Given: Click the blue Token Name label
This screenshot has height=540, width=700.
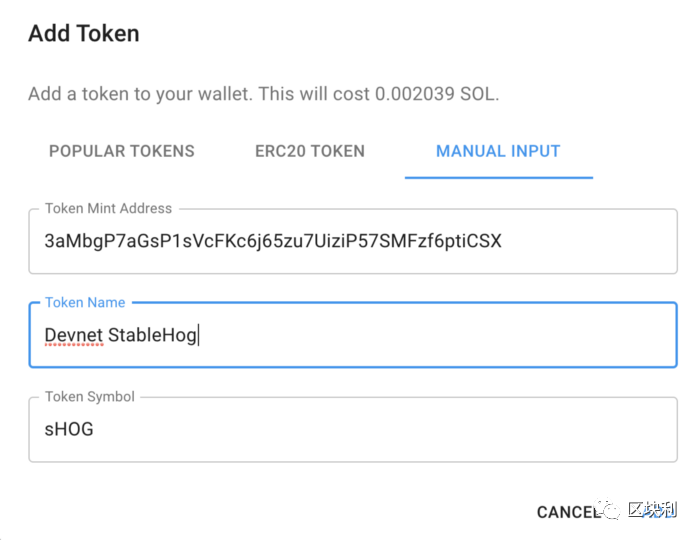Looking at the screenshot, I should pyautogui.click(x=85, y=303).
